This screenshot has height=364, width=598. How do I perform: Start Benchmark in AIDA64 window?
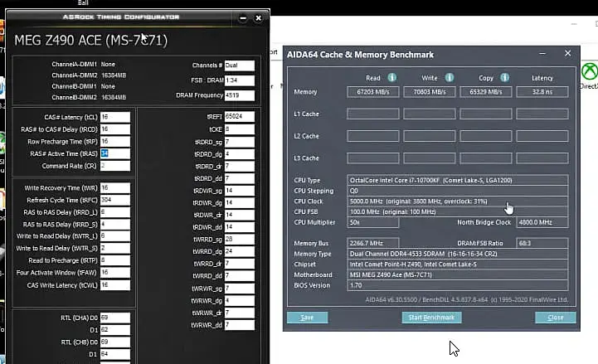[431, 318]
